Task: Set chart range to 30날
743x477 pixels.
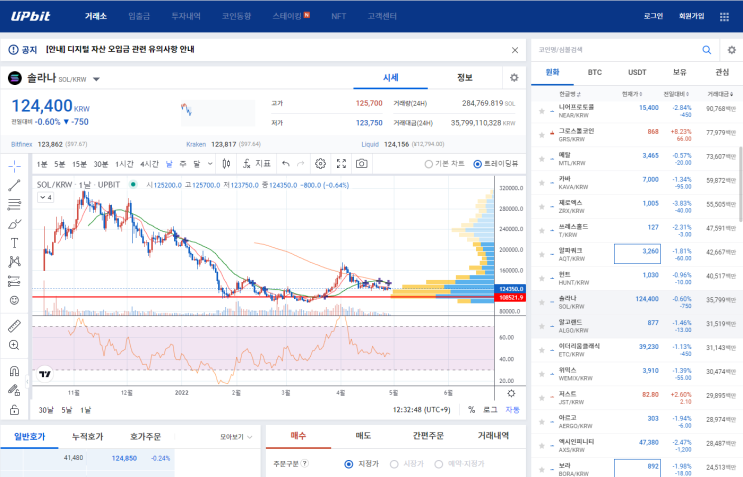Action: (46, 410)
